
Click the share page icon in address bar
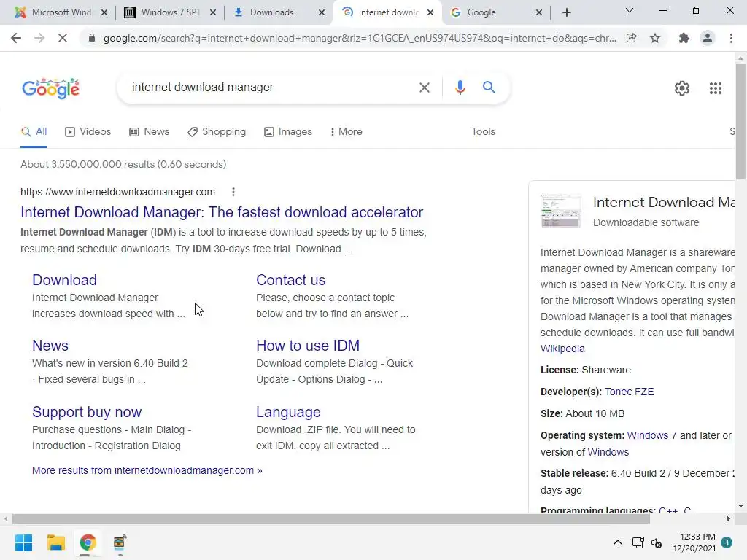631,38
